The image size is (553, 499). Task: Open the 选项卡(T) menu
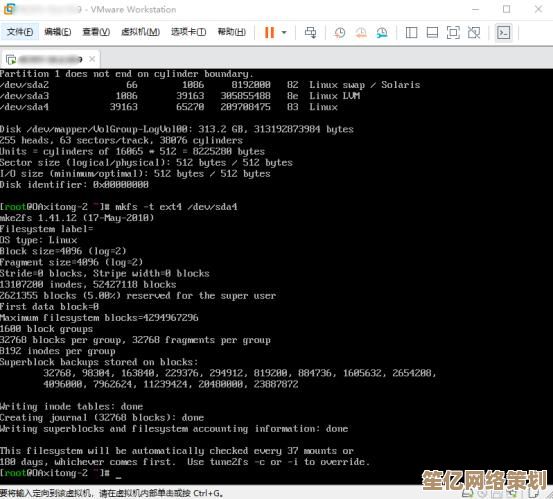coord(189,32)
